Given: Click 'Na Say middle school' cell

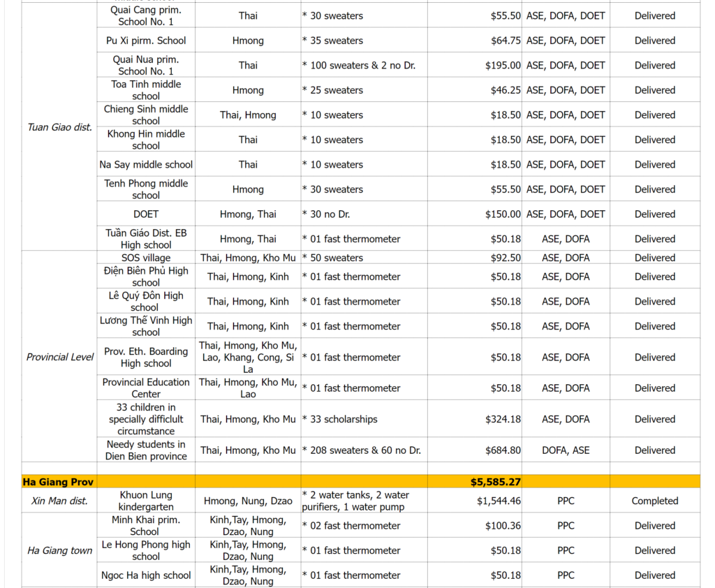Looking at the screenshot, I should (146, 164).
